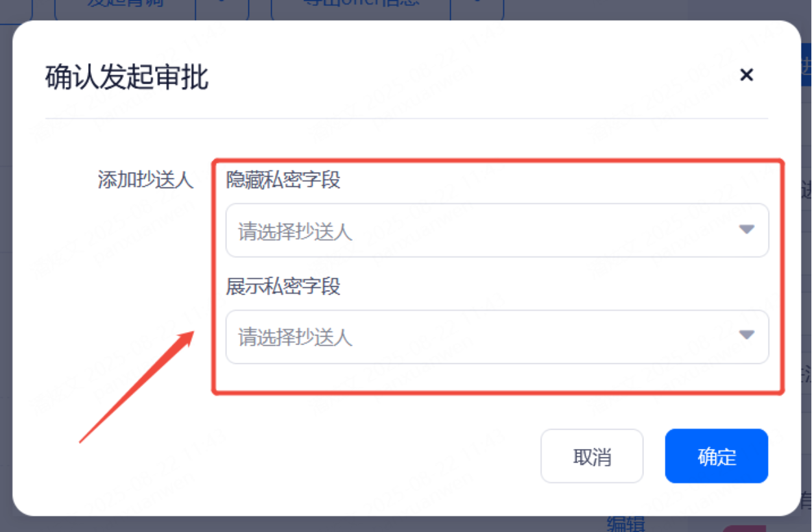Viewport: 812px width, 532px height.
Task: Click the dimmed 发起背调 button at top
Action: (x=125, y=6)
